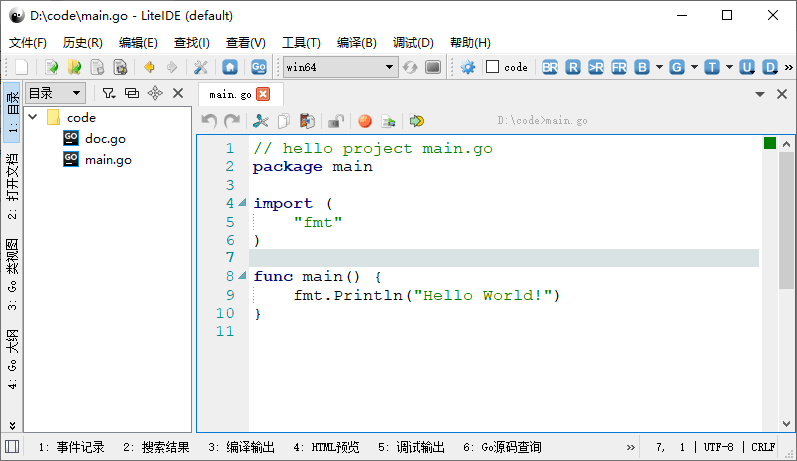Go forward with the gray right arrow
This screenshot has width=797, height=461.
pyautogui.click(x=172, y=67)
